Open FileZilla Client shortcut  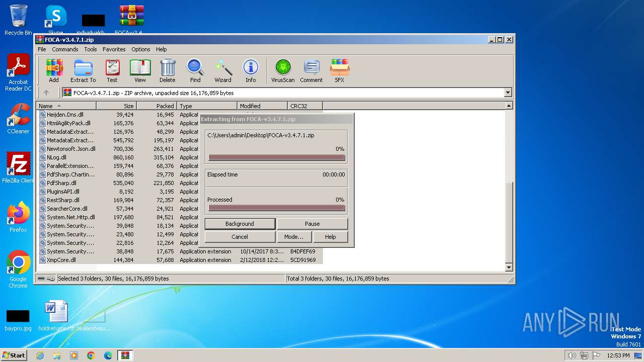(18, 168)
